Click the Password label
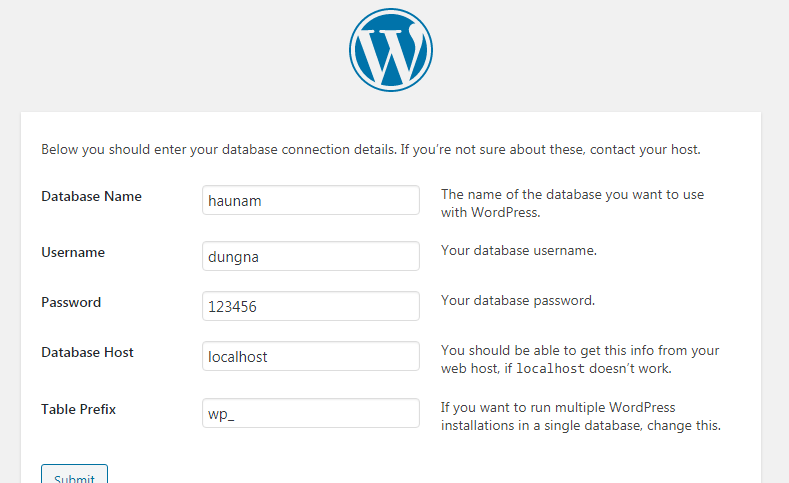Image resolution: width=789 pixels, height=483 pixels. 71,302
